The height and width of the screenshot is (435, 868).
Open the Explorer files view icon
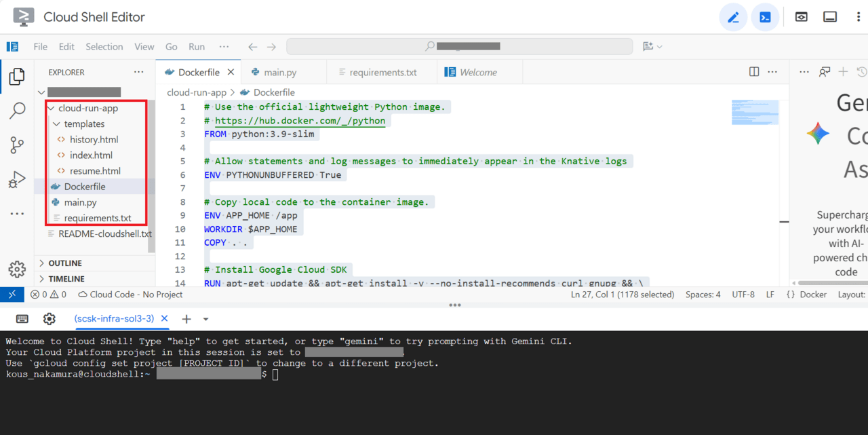click(x=17, y=76)
